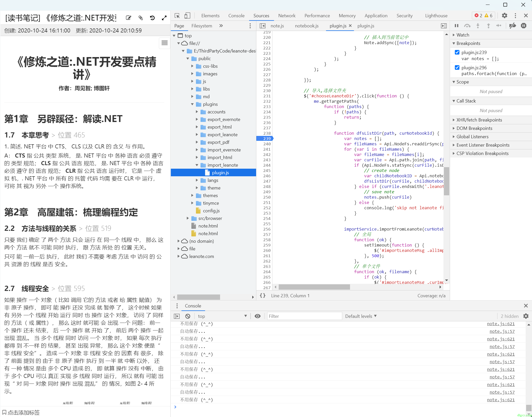532x417 pixels.
Task: Activate the inspect element picker icon
Action: 177,16
